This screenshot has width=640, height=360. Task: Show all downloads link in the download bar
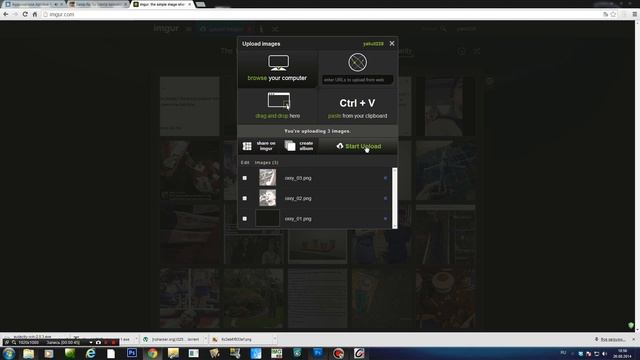(610, 339)
